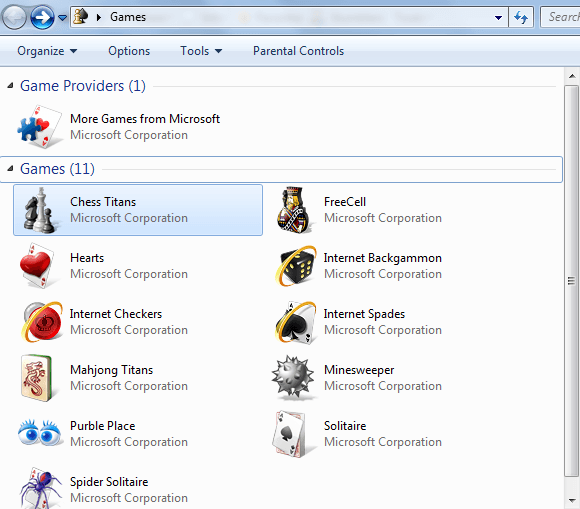Select the Minesweeper label
580x509 pixels.
pyautogui.click(x=359, y=370)
